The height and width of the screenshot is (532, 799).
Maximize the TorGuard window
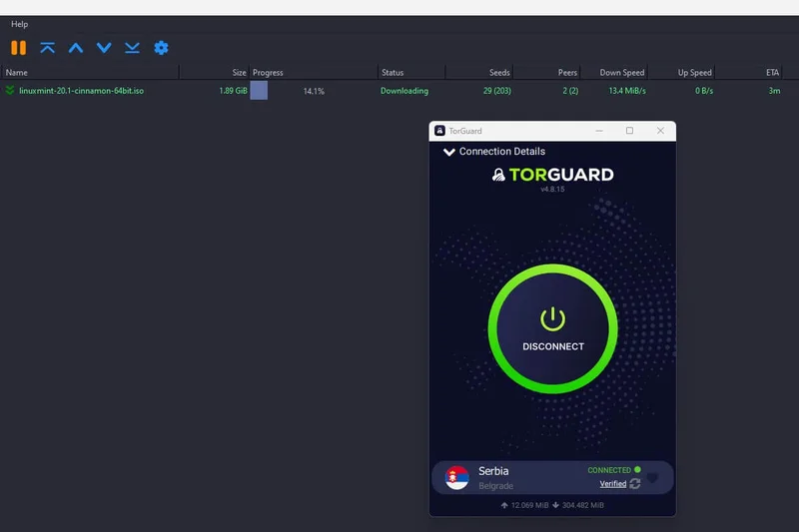(x=630, y=131)
